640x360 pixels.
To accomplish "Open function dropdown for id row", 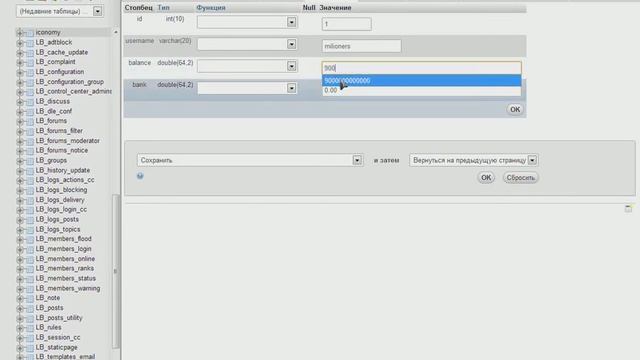I will click(247, 22).
